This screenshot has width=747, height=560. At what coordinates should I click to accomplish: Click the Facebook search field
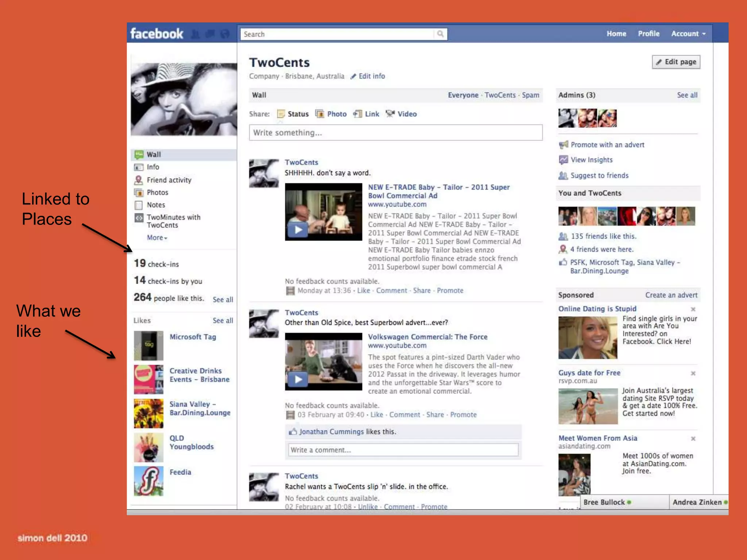tap(337, 34)
